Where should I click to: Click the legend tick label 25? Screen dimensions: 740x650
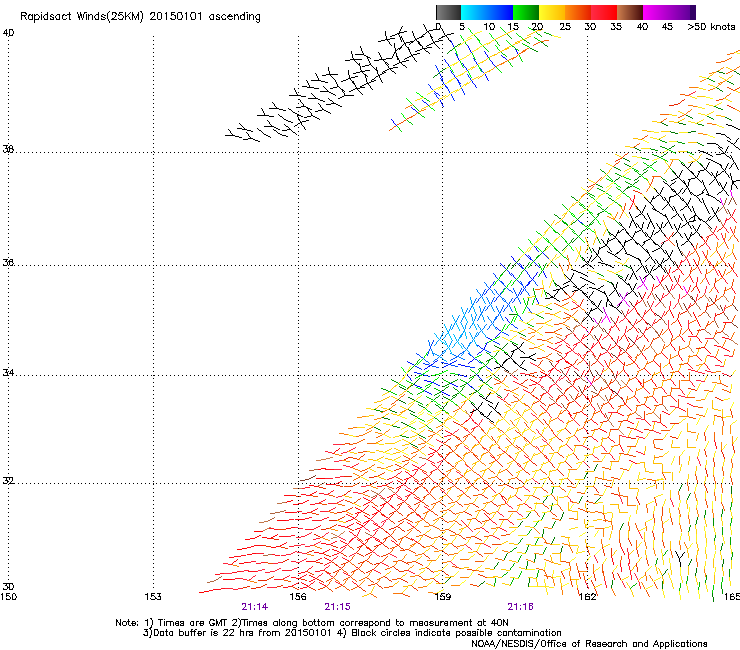(565, 27)
